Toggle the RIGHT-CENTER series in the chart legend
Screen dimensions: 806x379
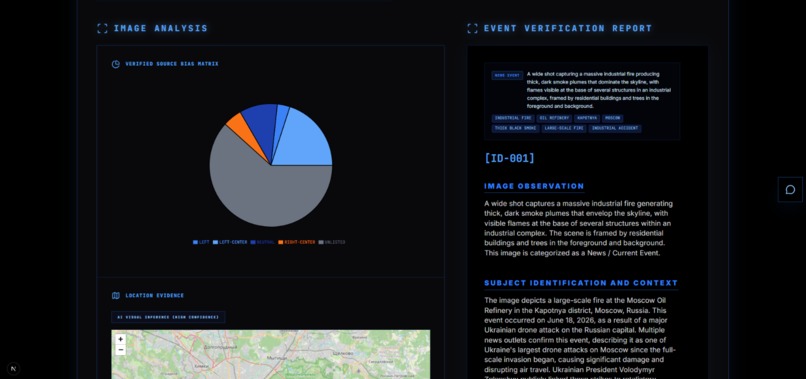(297, 242)
